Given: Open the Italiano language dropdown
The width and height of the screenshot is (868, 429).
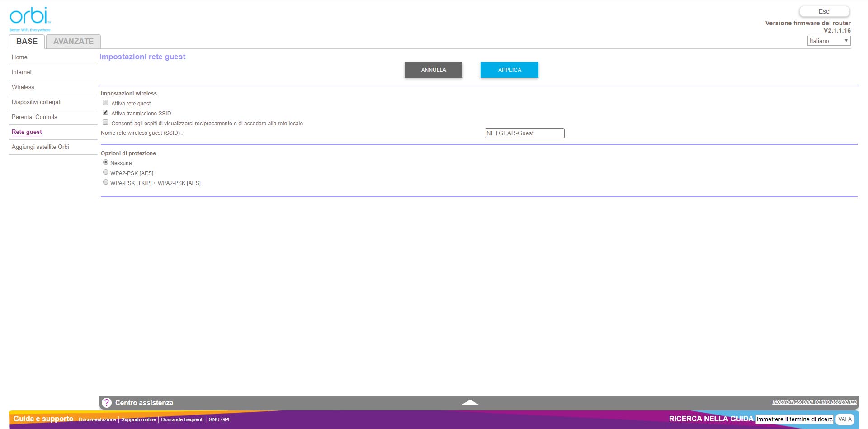Looking at the screenshot, I should pyautogui.click(x=828, y=41).
